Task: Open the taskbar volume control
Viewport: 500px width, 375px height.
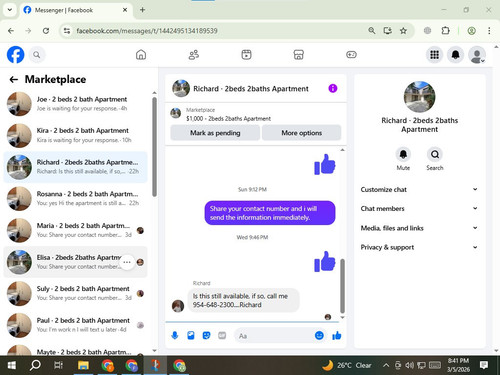Action: [408, 365]
